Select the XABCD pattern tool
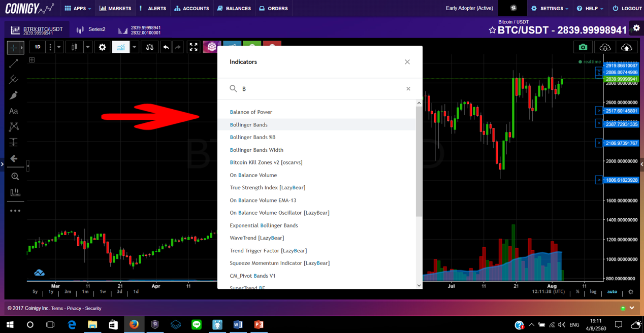Screen dimensions: 644x333 pos(14,126)
